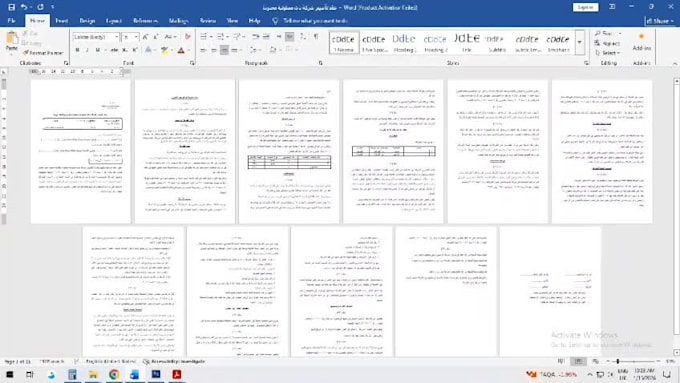Click the Tell me lightbulb icon

(x=275, y=20)
